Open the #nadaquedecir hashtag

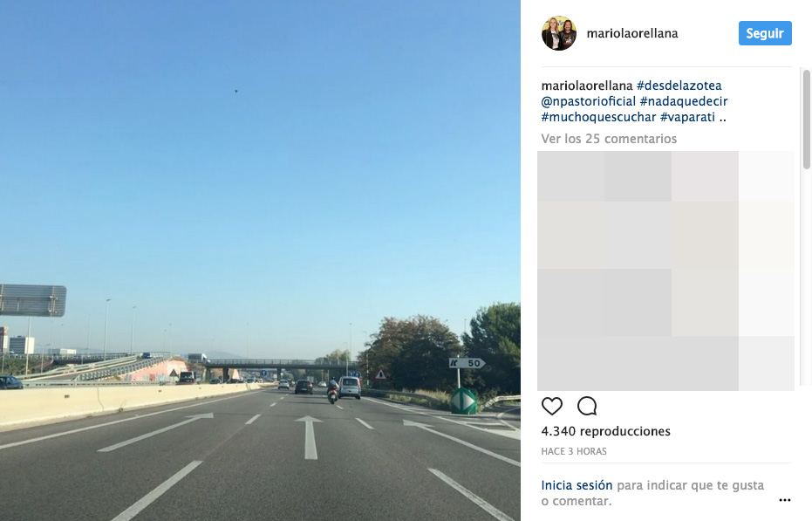pos(684,101)
